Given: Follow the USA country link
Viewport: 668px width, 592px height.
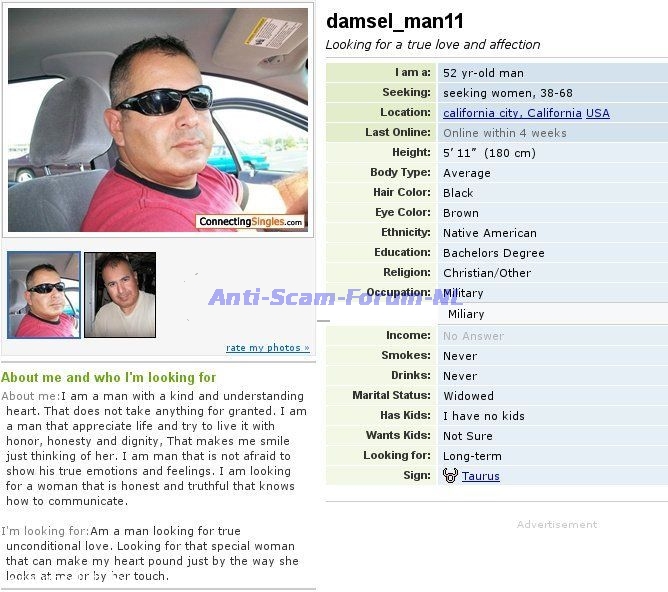Looking at the screenshot, I should coord(597,113).
